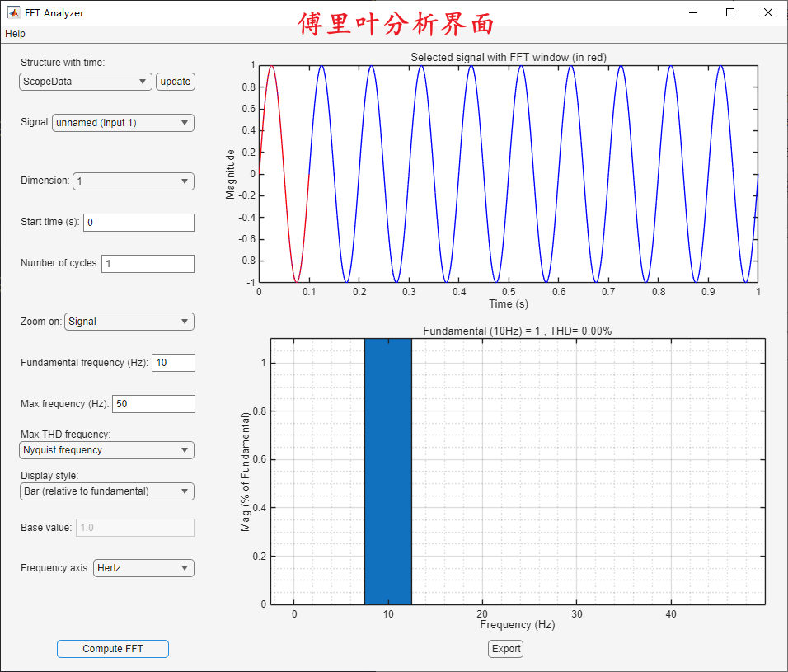This screenshot has width=788, height=672.
Task: Click the Compute FFT button
Action: (x=112, y=649)
